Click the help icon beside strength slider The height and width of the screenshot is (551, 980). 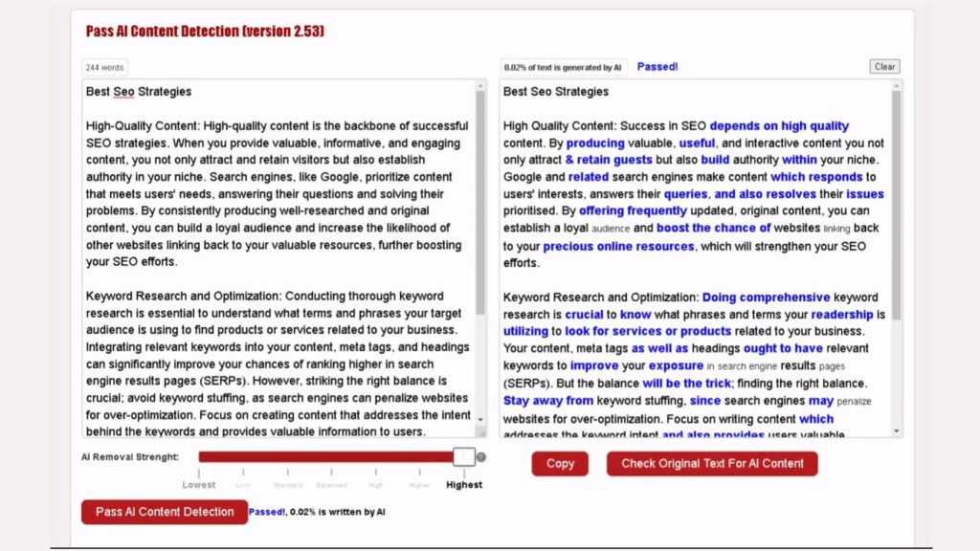481,457
